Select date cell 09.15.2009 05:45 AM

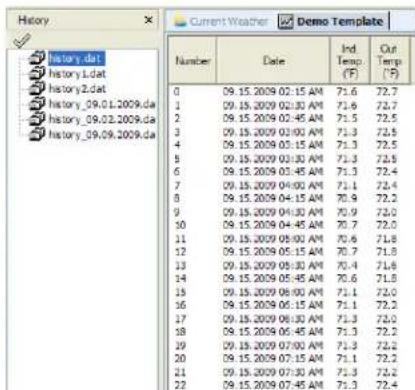click(273, 278)
